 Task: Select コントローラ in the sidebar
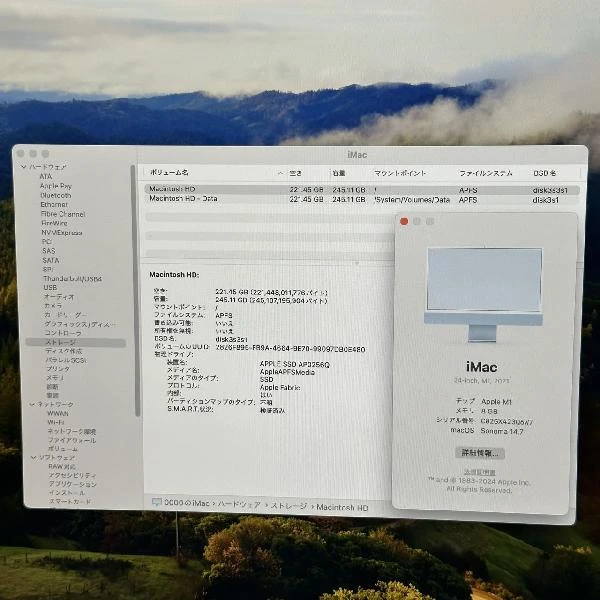coord(63,333)
